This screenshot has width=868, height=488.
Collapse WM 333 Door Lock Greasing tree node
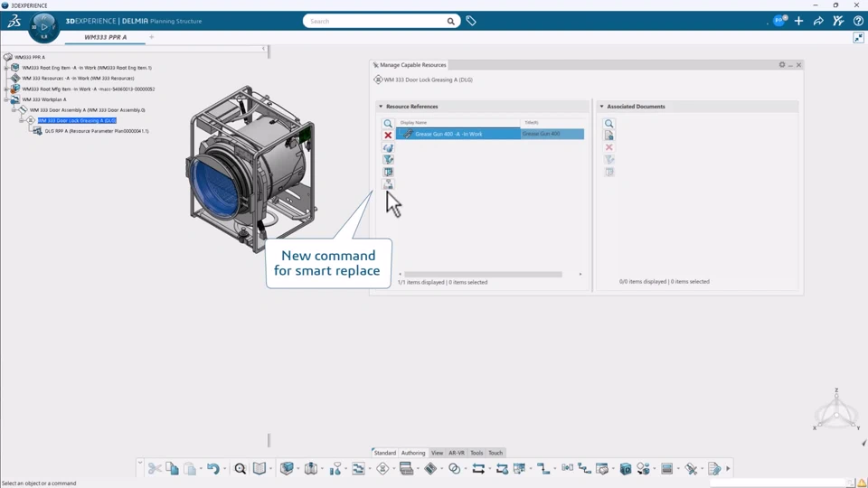[22, 120]
